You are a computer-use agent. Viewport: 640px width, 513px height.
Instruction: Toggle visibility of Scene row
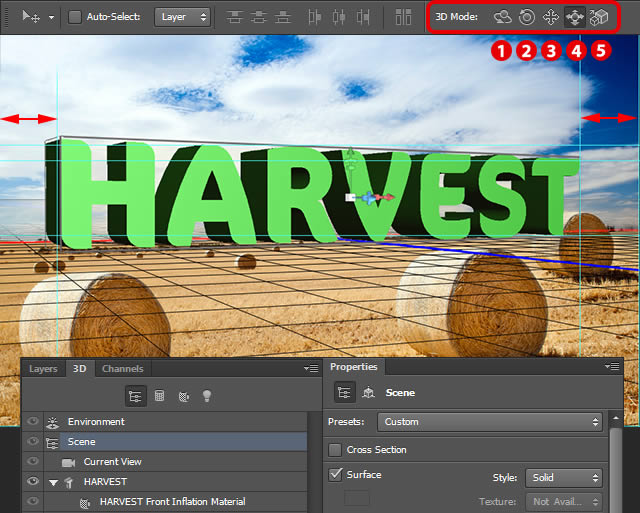click(33, 441)
